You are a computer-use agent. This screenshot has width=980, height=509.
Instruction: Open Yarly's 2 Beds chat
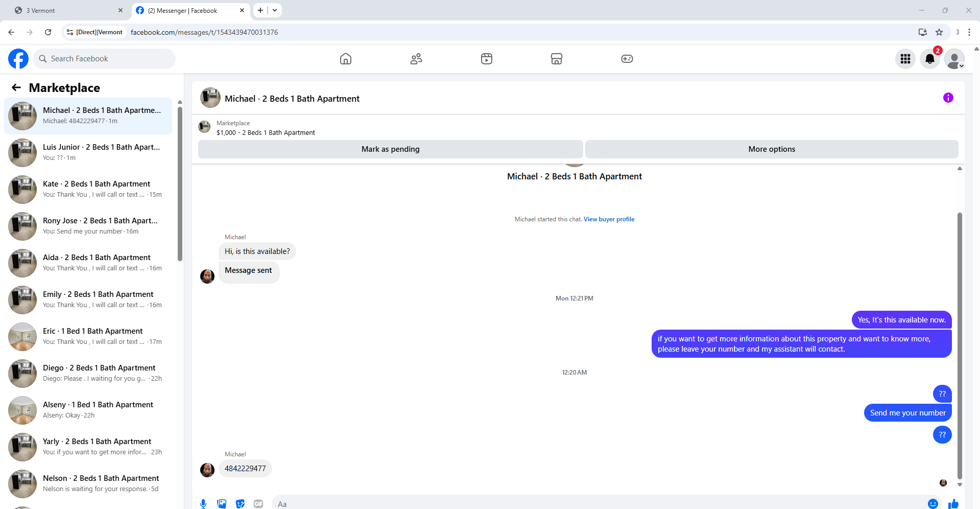(x=88, y=447)
